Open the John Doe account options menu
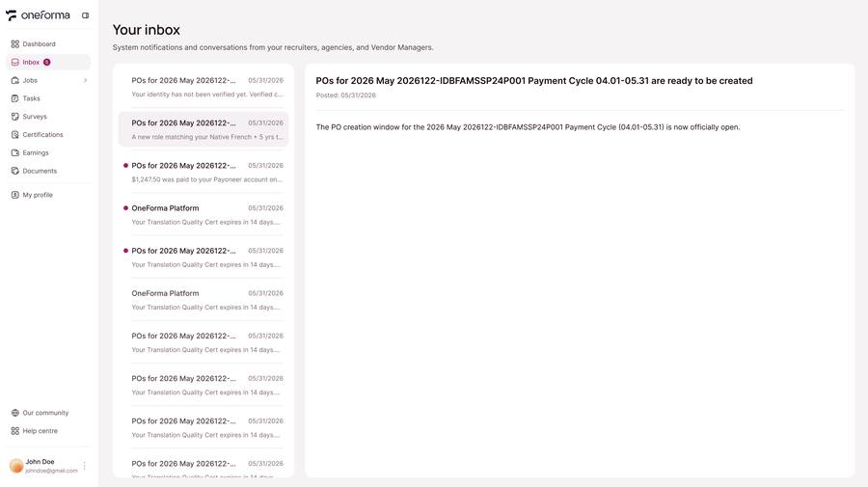The width and height of the screenshot is (868, 487). click(x=84, y=466)
